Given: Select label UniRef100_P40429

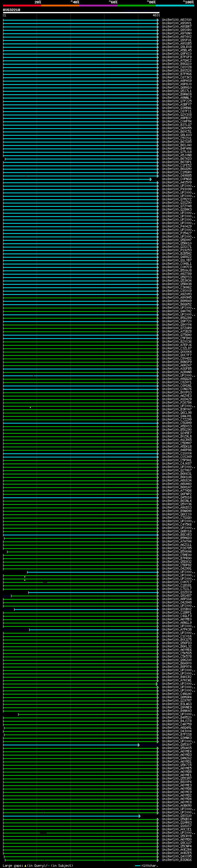Looking at the screenshot, I should pyautogui.click(x=177, y=226).
